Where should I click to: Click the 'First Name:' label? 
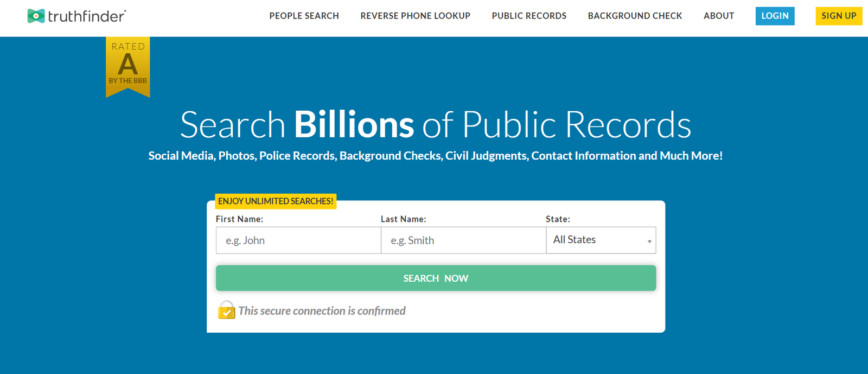239,219
